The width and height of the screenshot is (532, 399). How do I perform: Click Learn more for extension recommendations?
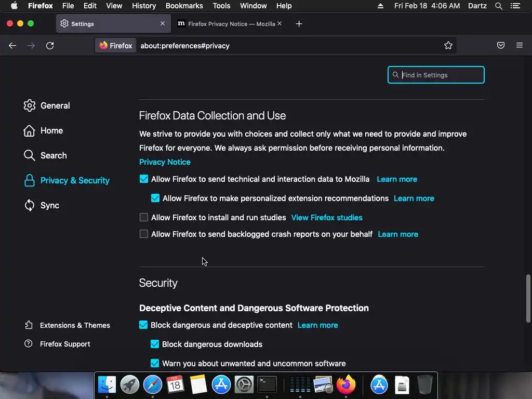tap(414, 198)
